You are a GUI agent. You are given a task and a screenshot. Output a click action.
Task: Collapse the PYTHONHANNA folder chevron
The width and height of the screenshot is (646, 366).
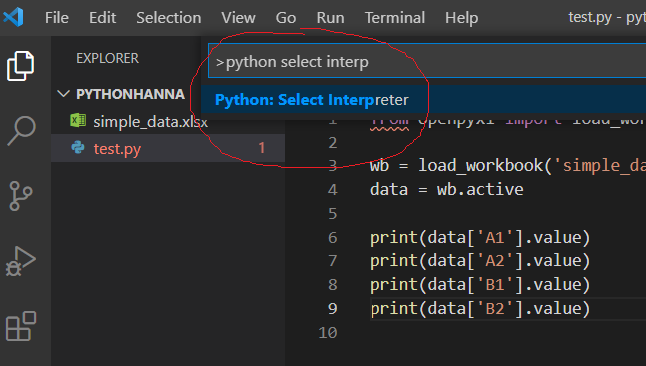tap(63, 94)
